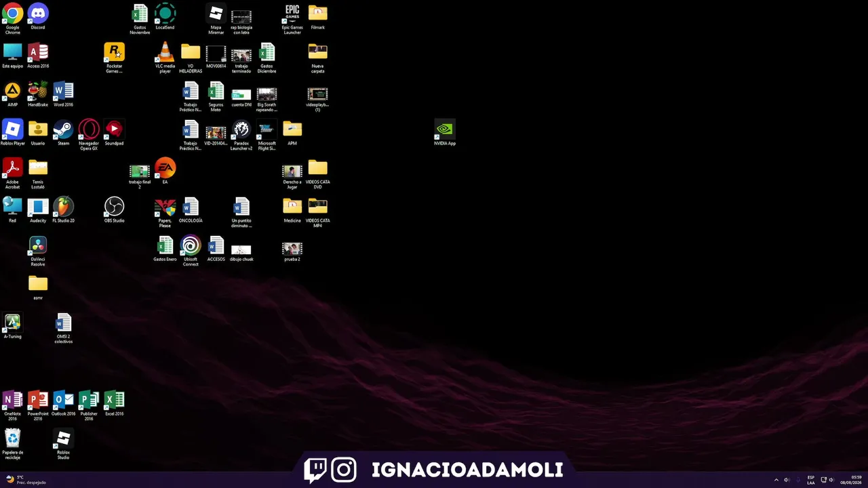Select the Filmark folder
This screenshot has width=868, height=488.
click(317, 14)
